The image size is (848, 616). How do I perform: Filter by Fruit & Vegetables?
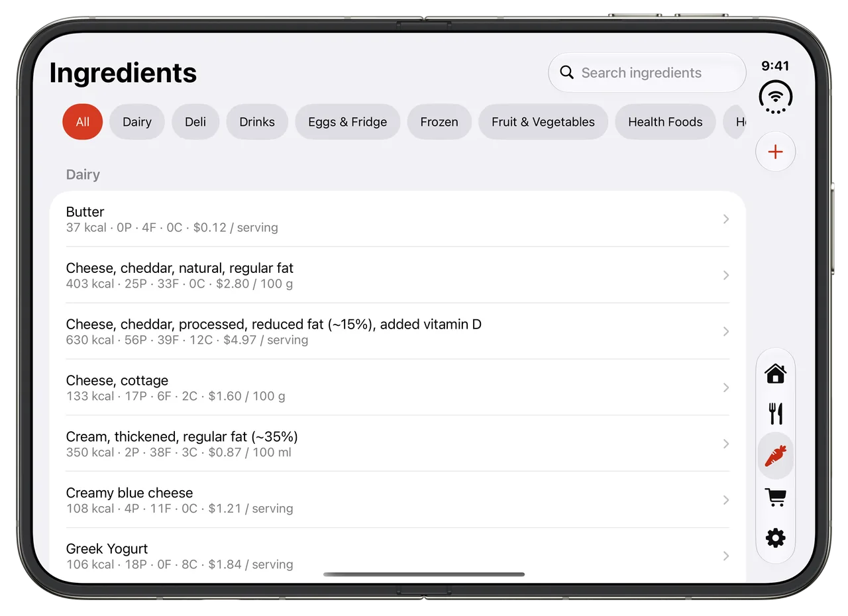click(x=543, y=122)
